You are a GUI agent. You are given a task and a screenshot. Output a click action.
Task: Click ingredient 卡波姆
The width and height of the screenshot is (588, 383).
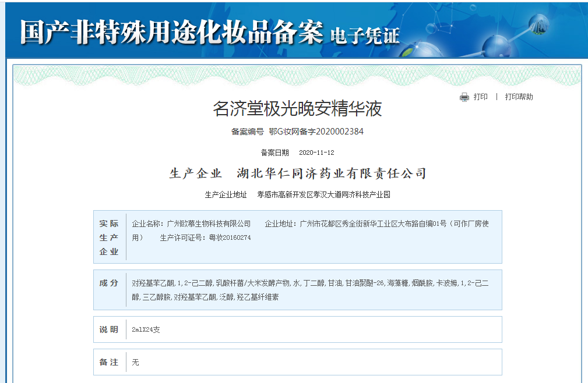(x=446, y=283)
